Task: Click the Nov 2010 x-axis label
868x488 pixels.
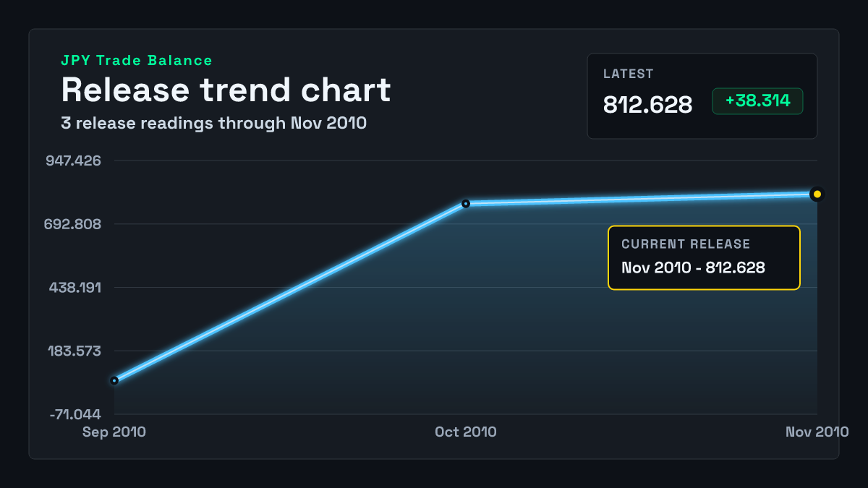Action: (x=817, y=432)
